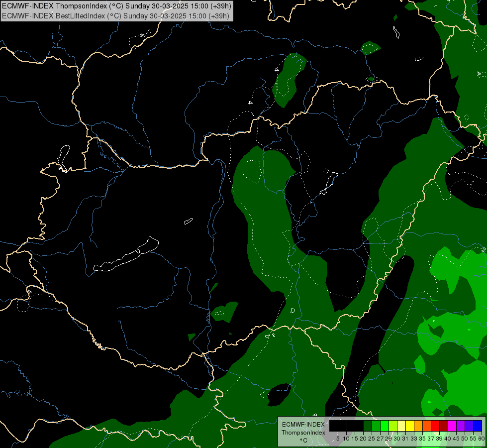The image size is (487, 448).
Task: Click the '°C' unit label in legend
Action: pyautogui.click(x=304, y=441)
